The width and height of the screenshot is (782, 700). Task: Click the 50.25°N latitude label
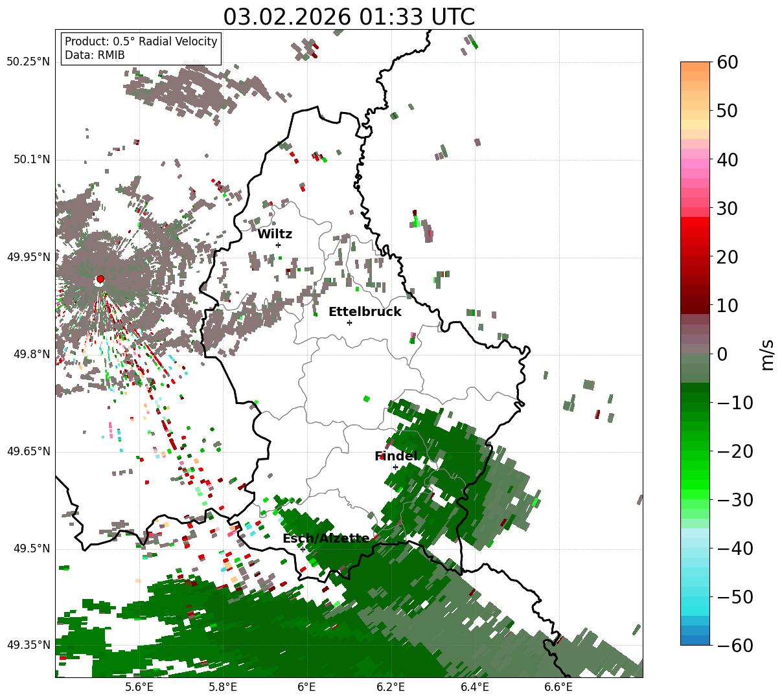[x=29, y=62]
